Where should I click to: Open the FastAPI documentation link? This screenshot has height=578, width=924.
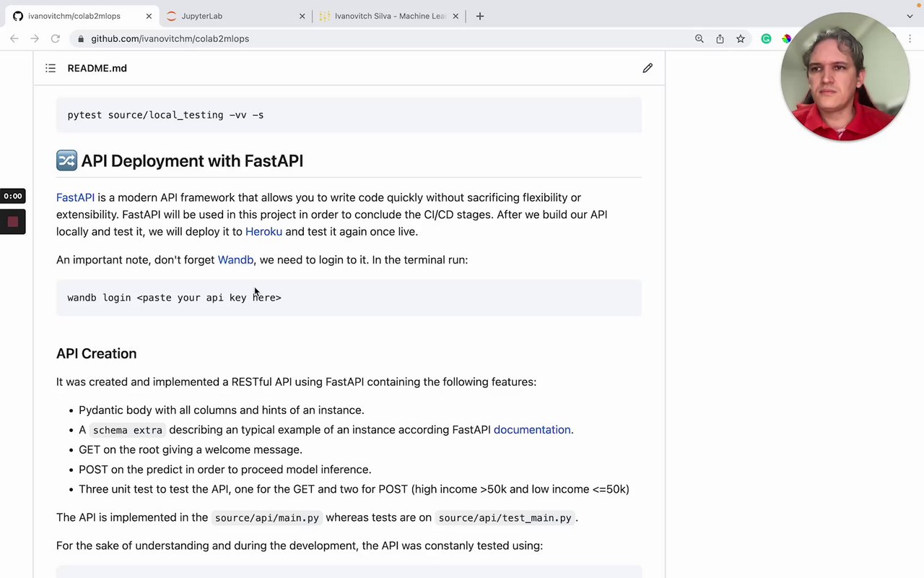point(531,429)
